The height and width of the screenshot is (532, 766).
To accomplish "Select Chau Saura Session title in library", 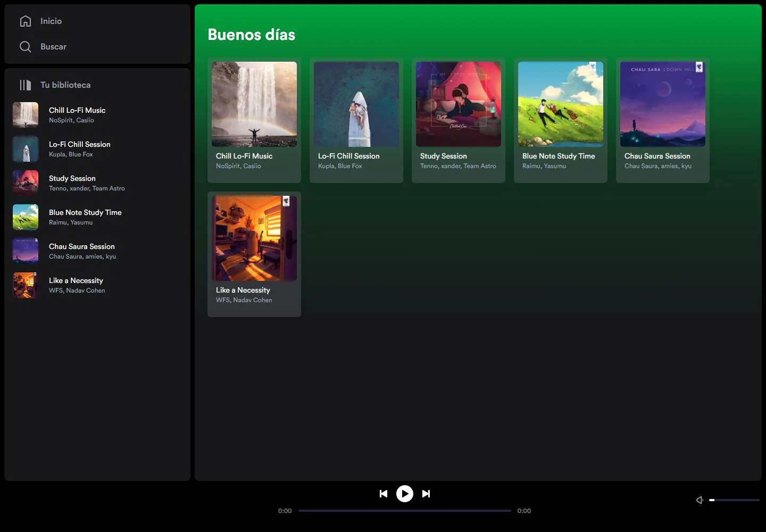I will tap(82, 246).
